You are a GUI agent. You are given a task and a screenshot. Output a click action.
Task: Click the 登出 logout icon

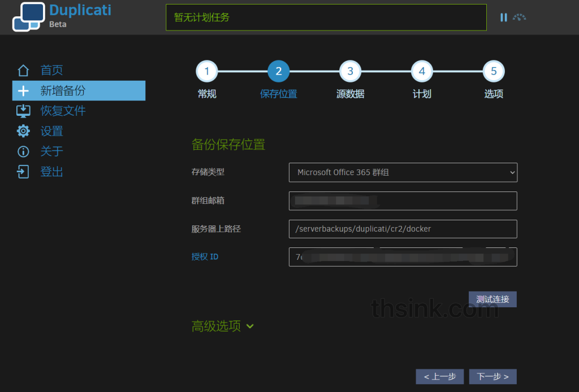tap(23, 171)
